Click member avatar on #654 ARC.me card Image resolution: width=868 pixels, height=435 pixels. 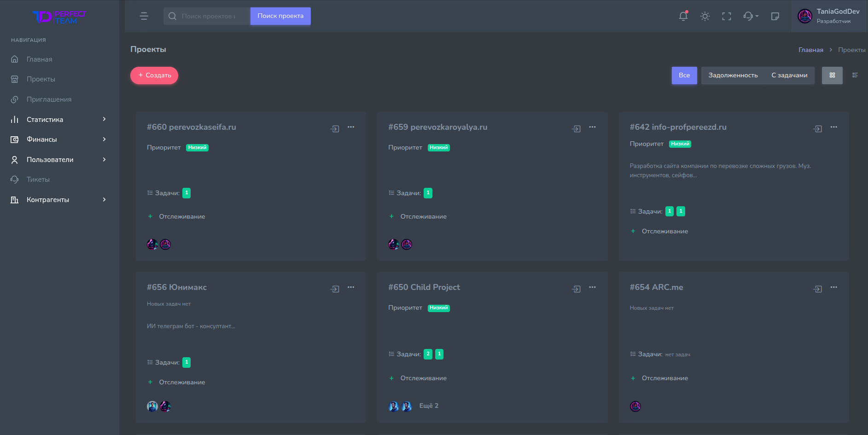(x=635, y=406)
